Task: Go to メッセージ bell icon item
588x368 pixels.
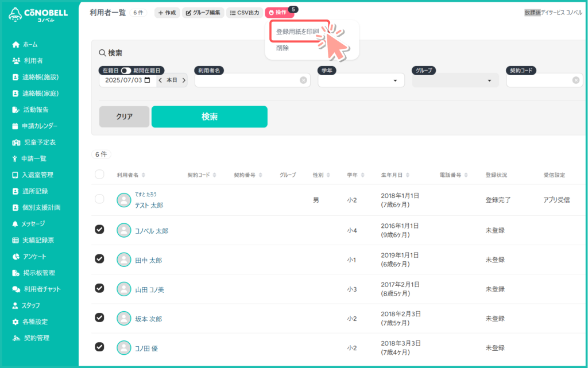Action: point(33,224)
